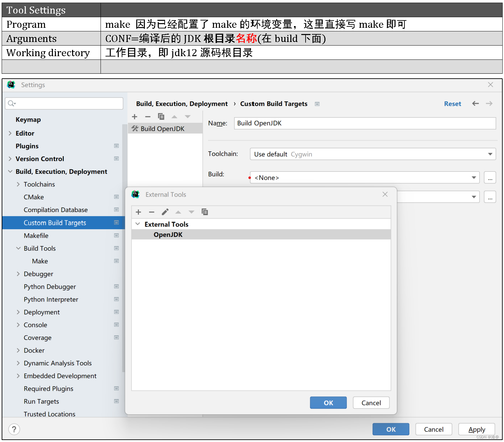This screenshot has height=442, width=504.
Task: Cancel the Settings window
Action: tap(434, 429)
